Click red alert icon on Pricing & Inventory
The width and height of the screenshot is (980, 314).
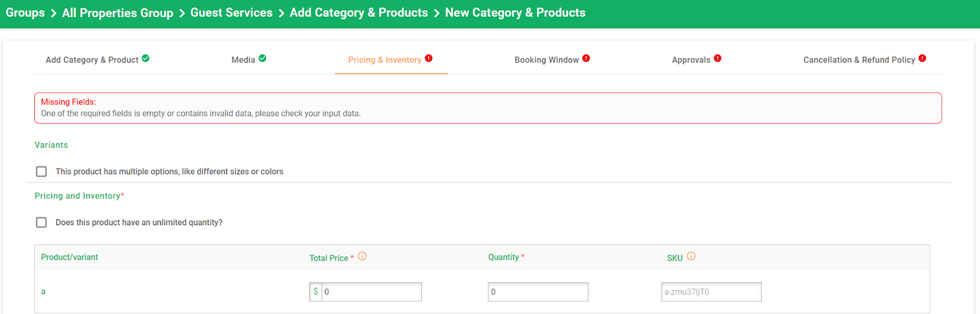click(x=429, y=59)
